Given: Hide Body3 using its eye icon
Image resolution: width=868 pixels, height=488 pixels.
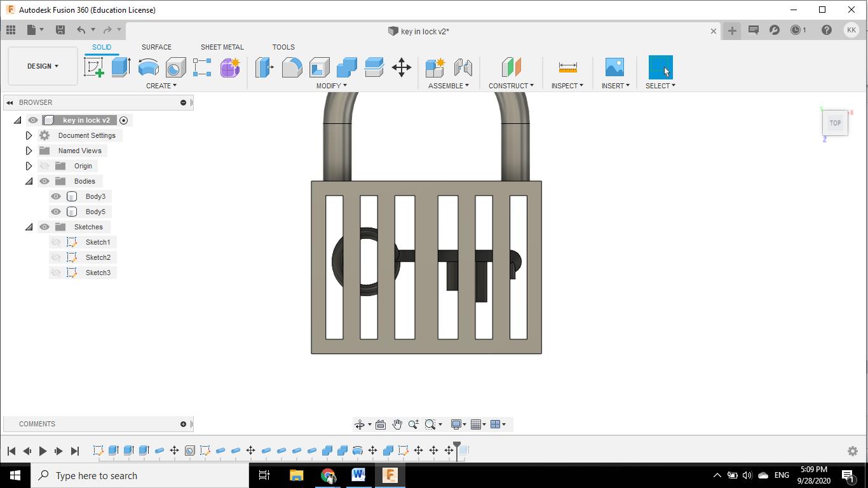Looking at the screenshot, I should coord(56,196).
